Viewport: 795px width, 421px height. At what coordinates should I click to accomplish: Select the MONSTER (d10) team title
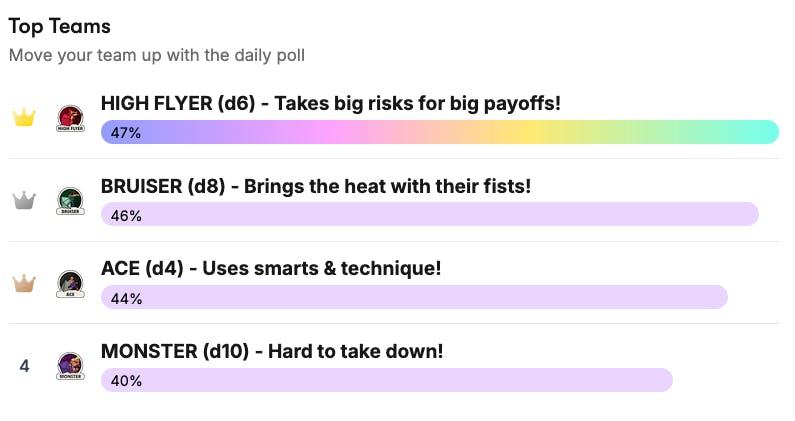(272, 352)
